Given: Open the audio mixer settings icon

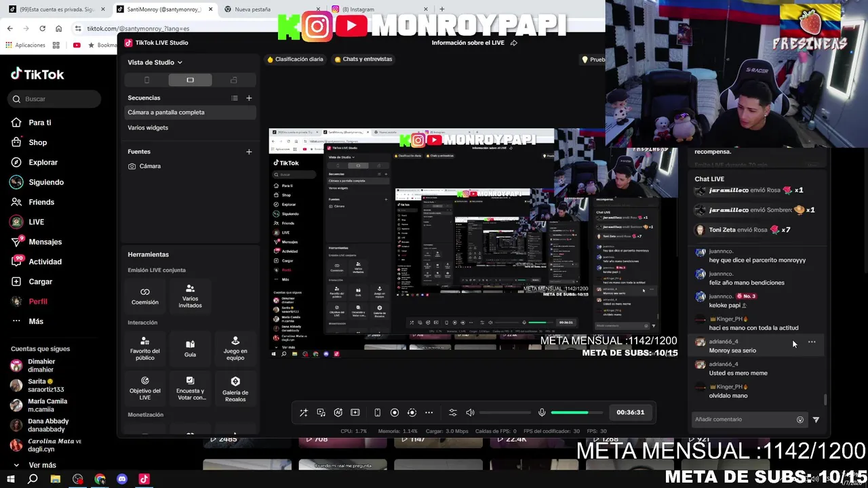Looking at the screenshot, I should [453, 412].
